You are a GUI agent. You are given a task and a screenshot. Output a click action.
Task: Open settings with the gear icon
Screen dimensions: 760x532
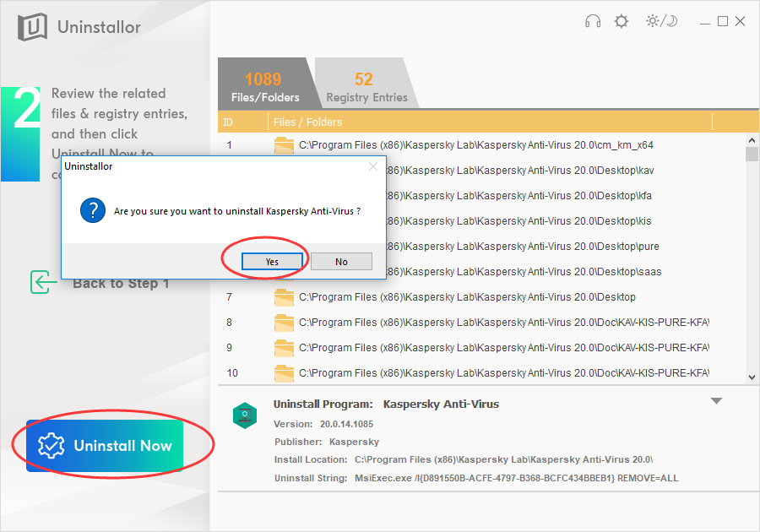click(x=622, y=21)
